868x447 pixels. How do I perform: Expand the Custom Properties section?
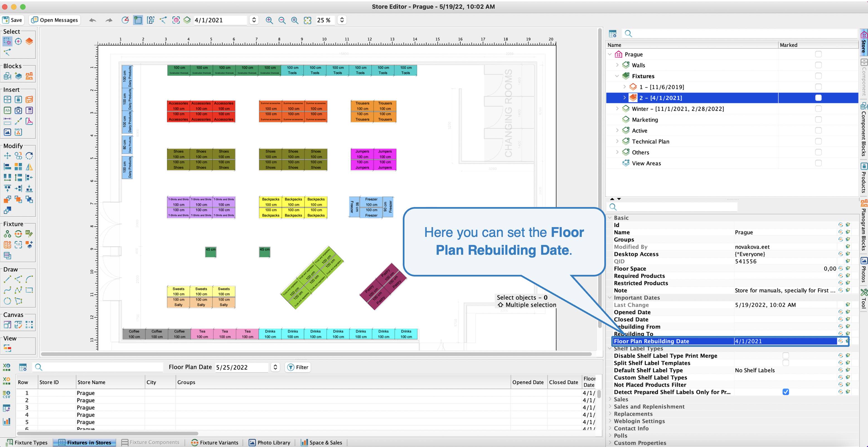coord(610,443)
